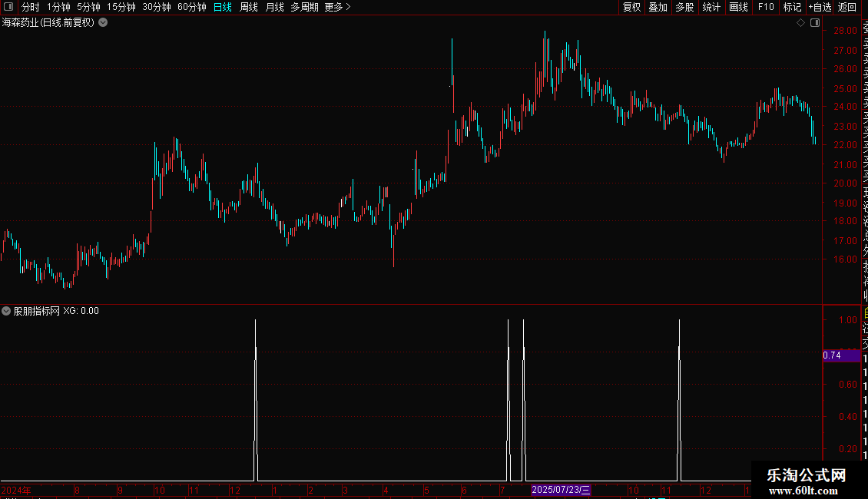Viewport: 868px width, 499px height.
Task: Click the 28.00 price axis label
Action: 845,31
